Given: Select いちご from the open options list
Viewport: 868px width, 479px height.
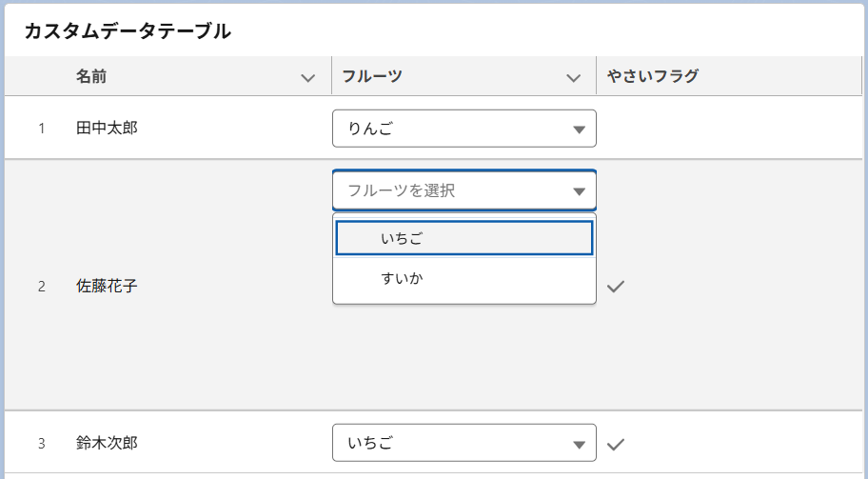Looking at the screenshot, I should coord(464,238).
